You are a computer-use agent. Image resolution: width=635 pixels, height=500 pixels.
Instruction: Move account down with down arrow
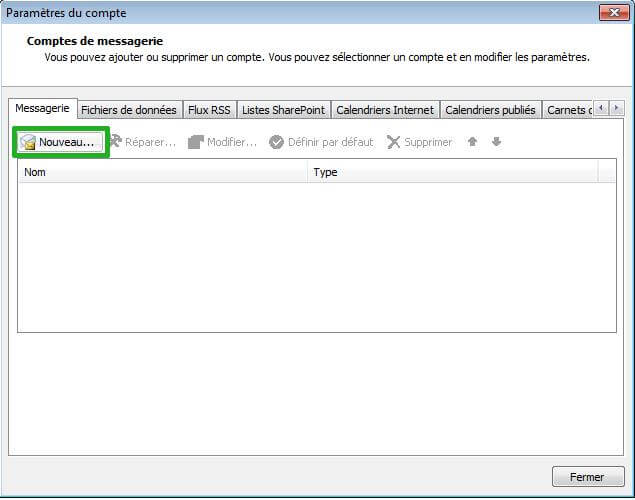496,142
